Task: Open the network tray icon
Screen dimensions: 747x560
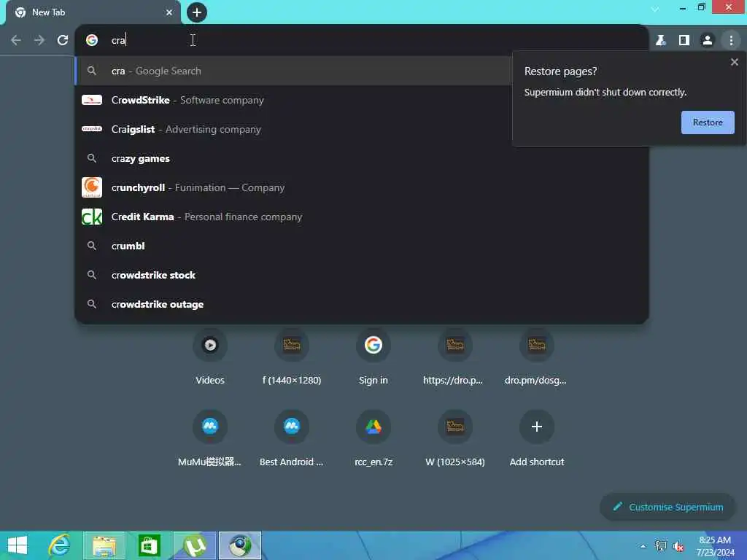Action: (x=661, y=546)
